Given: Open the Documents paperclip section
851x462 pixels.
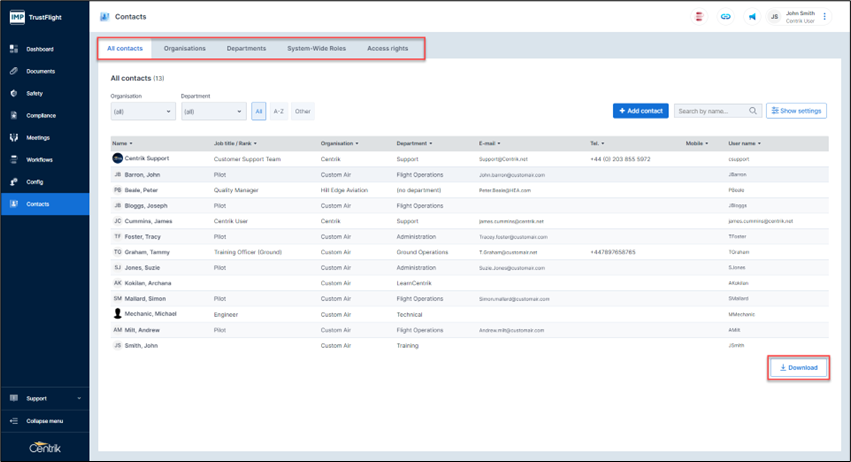Looking at the screenshot, I should pos(40,71).
